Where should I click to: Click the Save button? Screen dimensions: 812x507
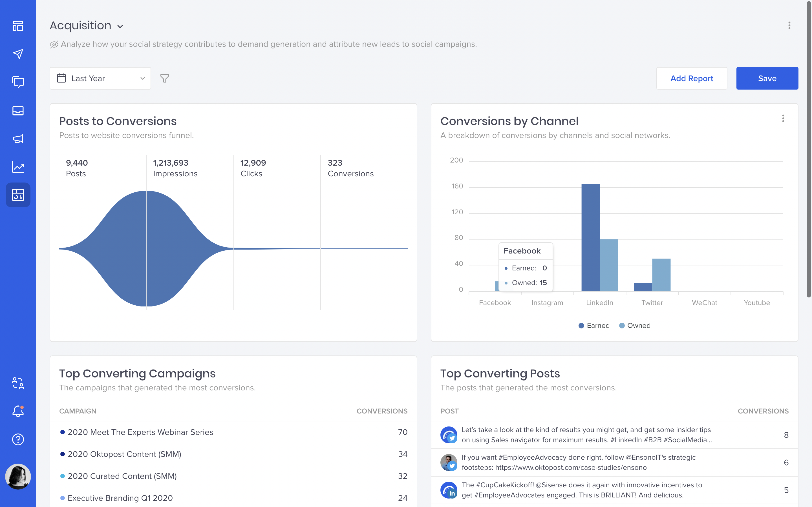[x=767, y=78]
